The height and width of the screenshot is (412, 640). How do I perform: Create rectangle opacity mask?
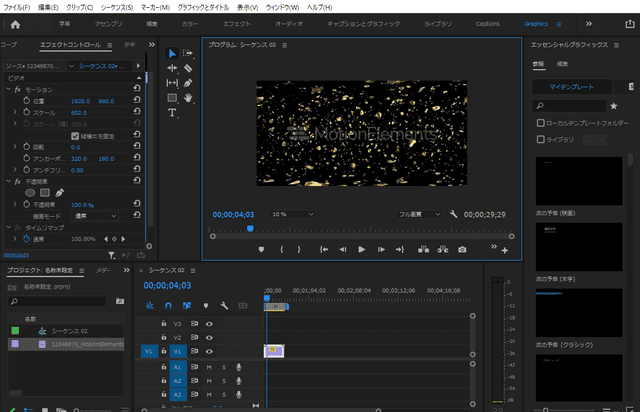pos(45,193)
